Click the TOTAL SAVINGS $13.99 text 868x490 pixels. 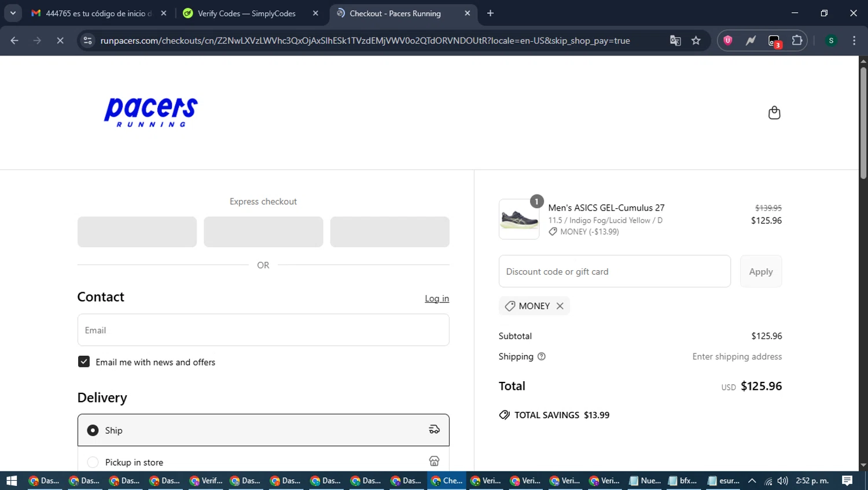click(562, 415)
